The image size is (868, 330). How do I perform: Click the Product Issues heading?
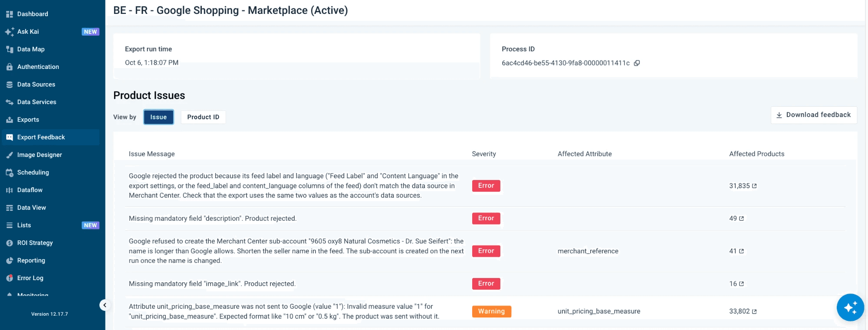point(149,96)
